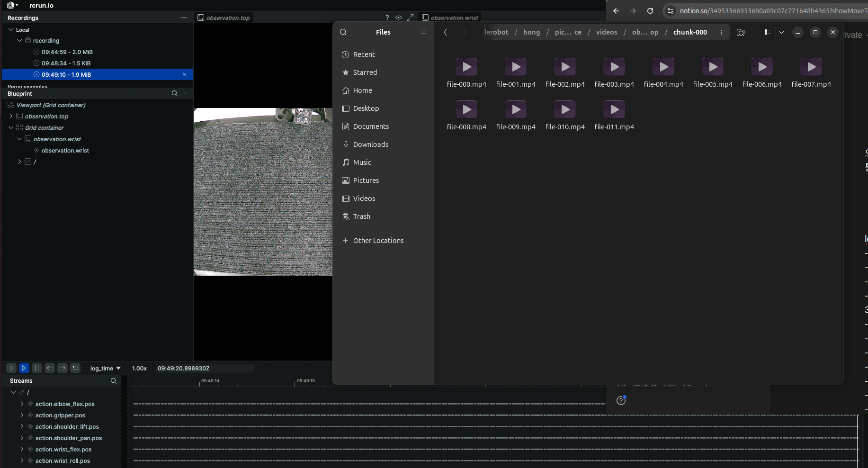Viewport: 868px width, 468px height.
Task: Toggle visibility eye icon for observation.top view
Action: (x=399, y=18)
